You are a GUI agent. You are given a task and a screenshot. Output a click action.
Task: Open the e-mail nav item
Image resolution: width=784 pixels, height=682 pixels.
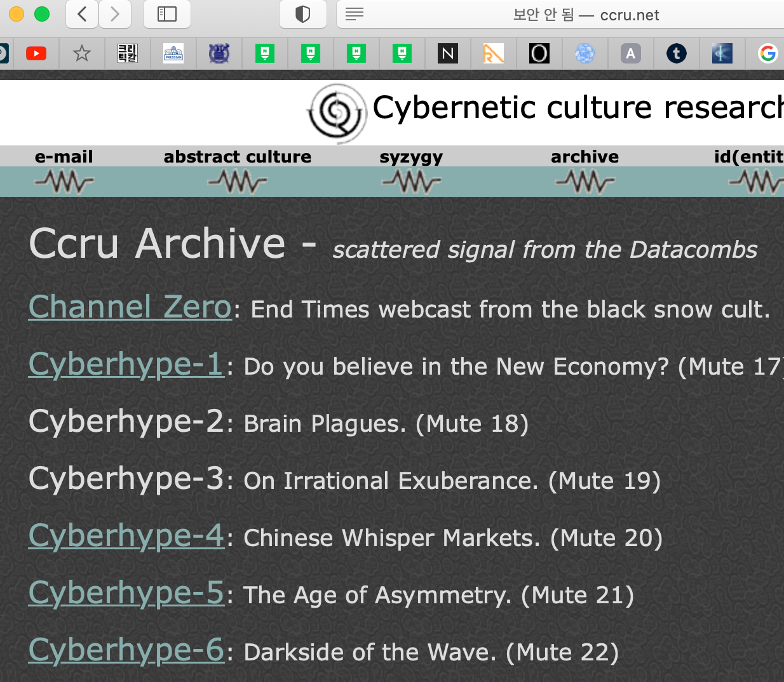pyautogui.click(x=64, y=157)
